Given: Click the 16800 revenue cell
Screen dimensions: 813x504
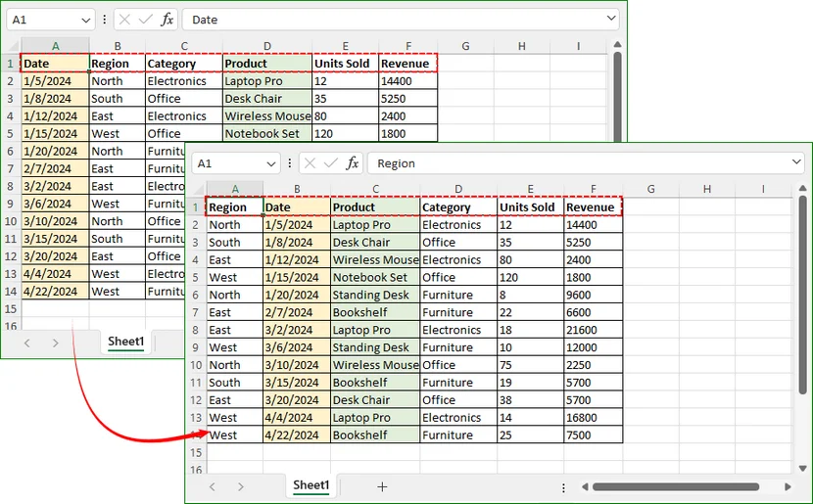Looking at the screenshot, I should pyautogui.click(x=594, y=418).
